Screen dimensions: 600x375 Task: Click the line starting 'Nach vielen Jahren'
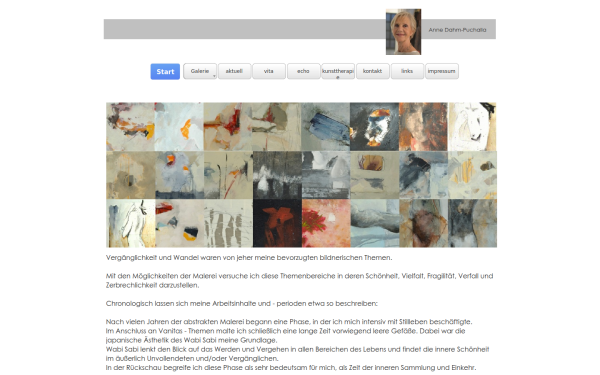(289, 322)
